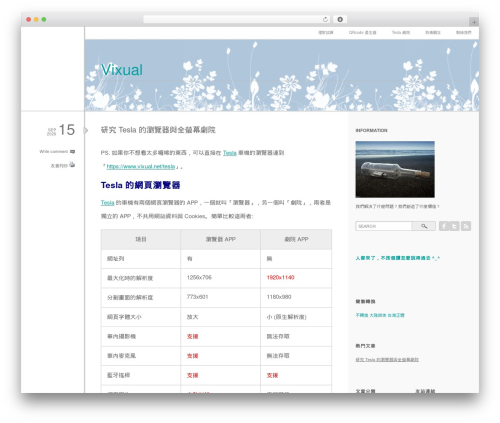Image resolution: width=500 pixels, height=423 pixels.
Task: Open the QRcode generator menu item
Action: pyautogui.click(x=362, y=33)
